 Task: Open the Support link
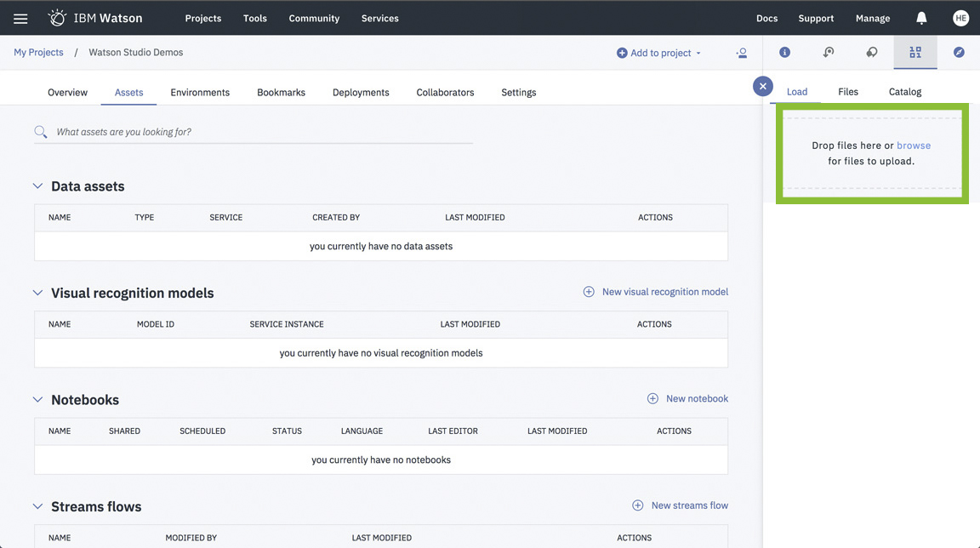click(x=816, y=18)
